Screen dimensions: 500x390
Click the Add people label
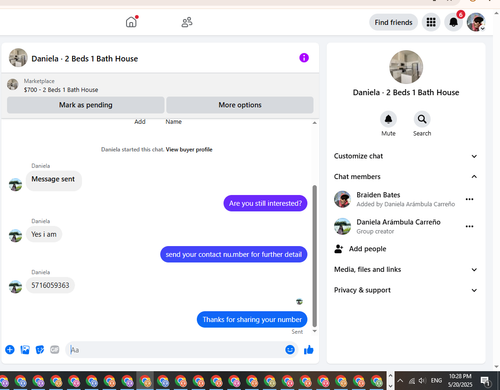click(367, 249)
